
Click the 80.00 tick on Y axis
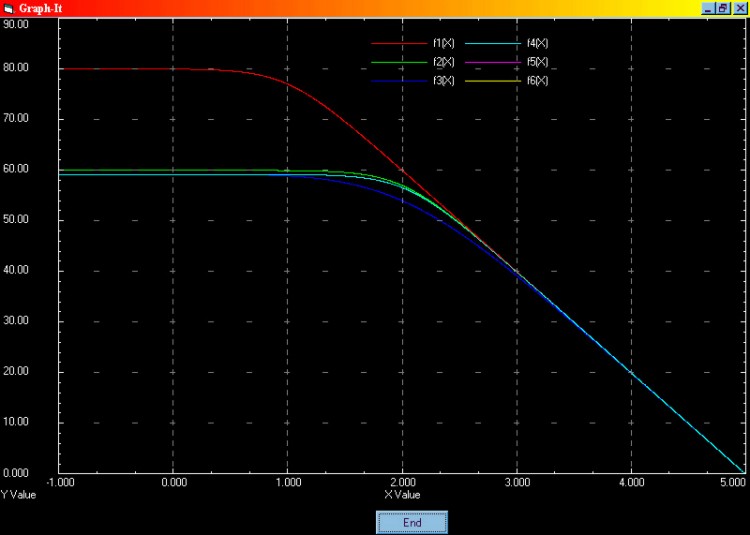click(x=16, y=68)
